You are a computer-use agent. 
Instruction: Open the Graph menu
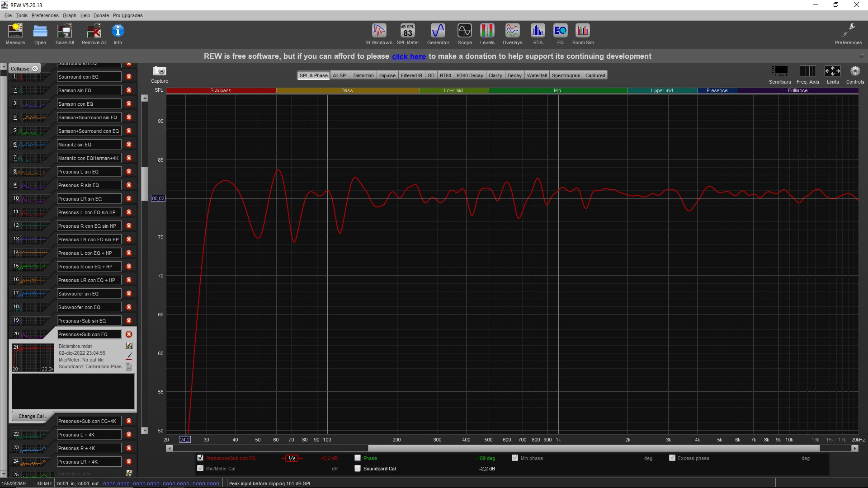coord(69,15)
